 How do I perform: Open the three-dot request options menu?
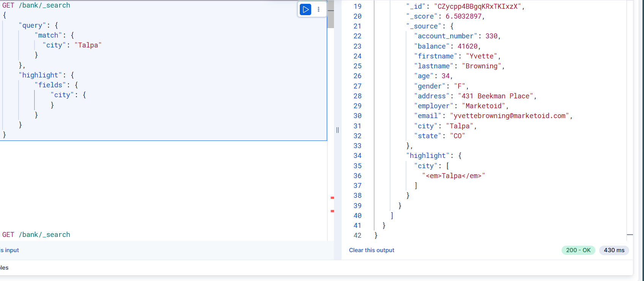319,9
